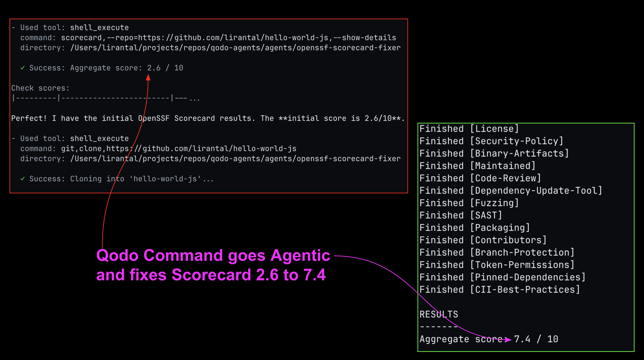Click the 'Finished [Contributors]' line

click(483, 240)
